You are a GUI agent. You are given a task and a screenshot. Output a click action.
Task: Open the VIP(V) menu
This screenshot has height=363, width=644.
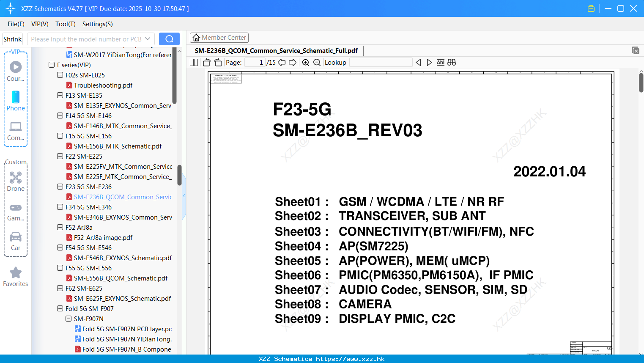(40, 24)
